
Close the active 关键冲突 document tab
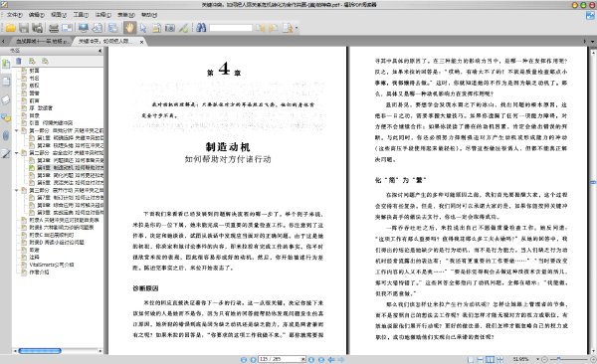pos(141,42)
